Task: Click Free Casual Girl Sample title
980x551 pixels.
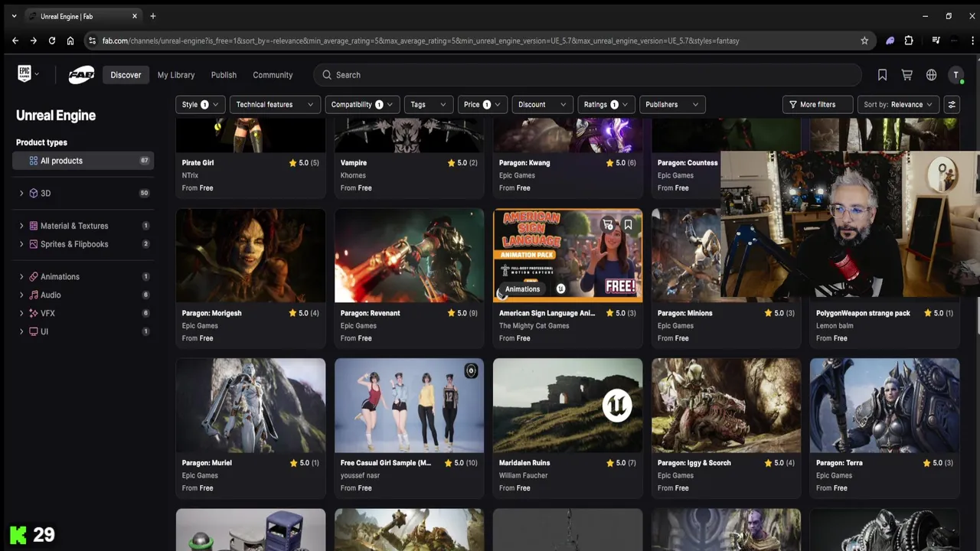Action: click(x=385, y=463)
